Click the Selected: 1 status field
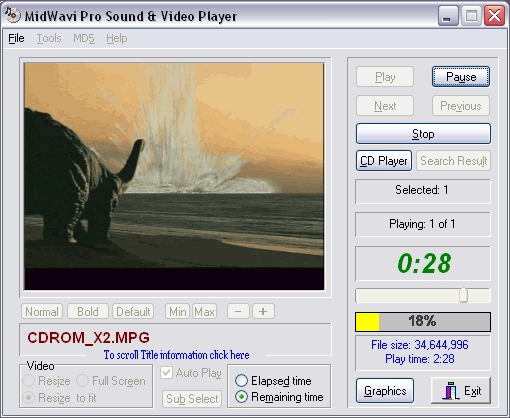The image size is (510, 418). click(x=423, y=191)
